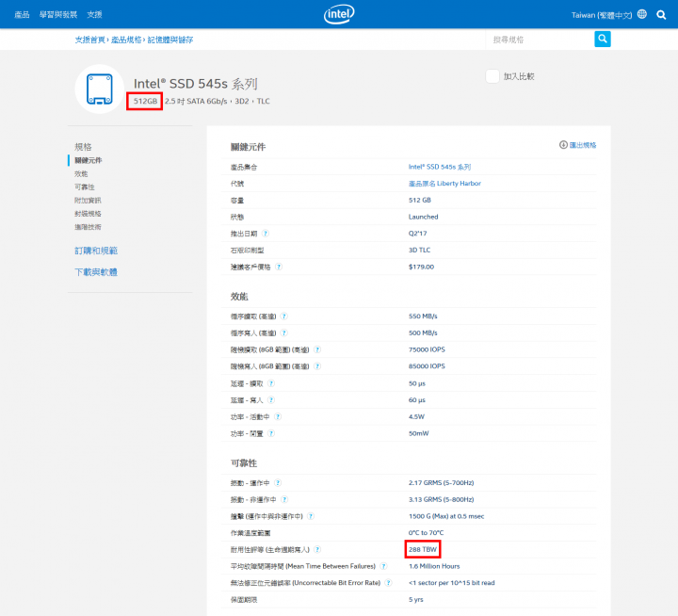This screenshot has height=616, width=678.
Task: Click the export specs download icon
Action: (x=563, y=145)
